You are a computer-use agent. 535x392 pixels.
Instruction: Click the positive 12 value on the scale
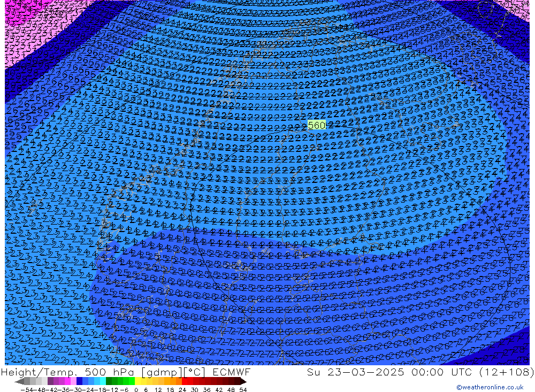pyautogui.click(x=158, y=390)
